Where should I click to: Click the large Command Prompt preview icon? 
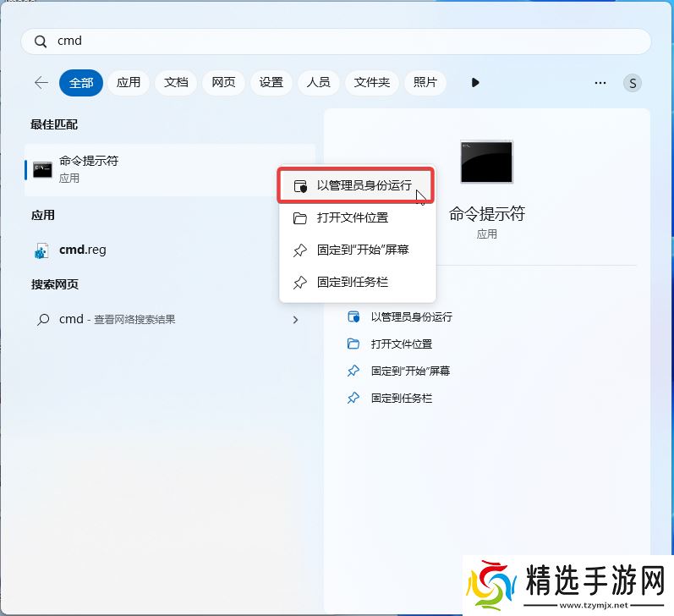coord(486,162)
